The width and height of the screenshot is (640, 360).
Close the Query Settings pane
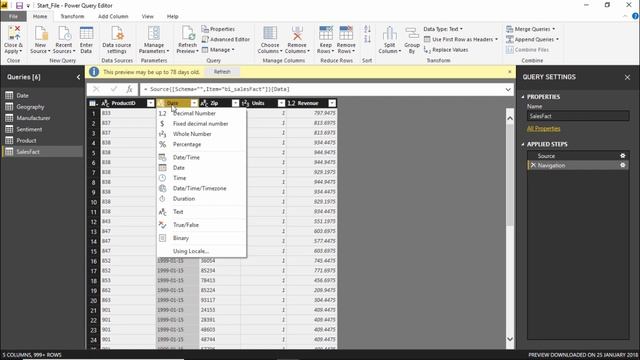pyautogui.click(x=627, y=77)
